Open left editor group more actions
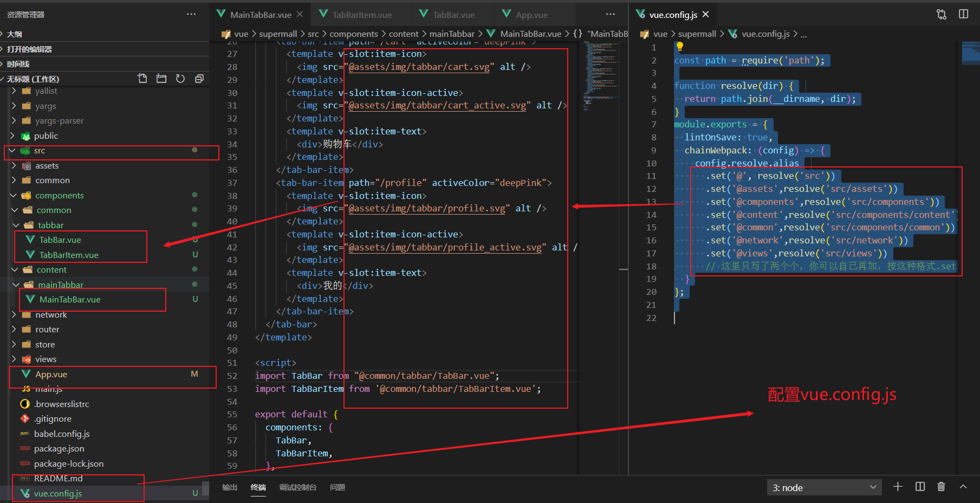 tap(611, 14)
